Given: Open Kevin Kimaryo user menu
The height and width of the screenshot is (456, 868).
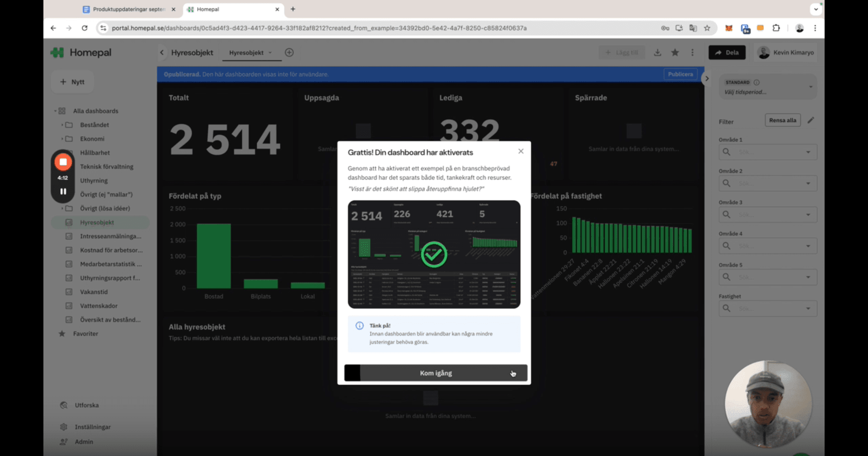Looking at the screenshot, I should 787,52.
